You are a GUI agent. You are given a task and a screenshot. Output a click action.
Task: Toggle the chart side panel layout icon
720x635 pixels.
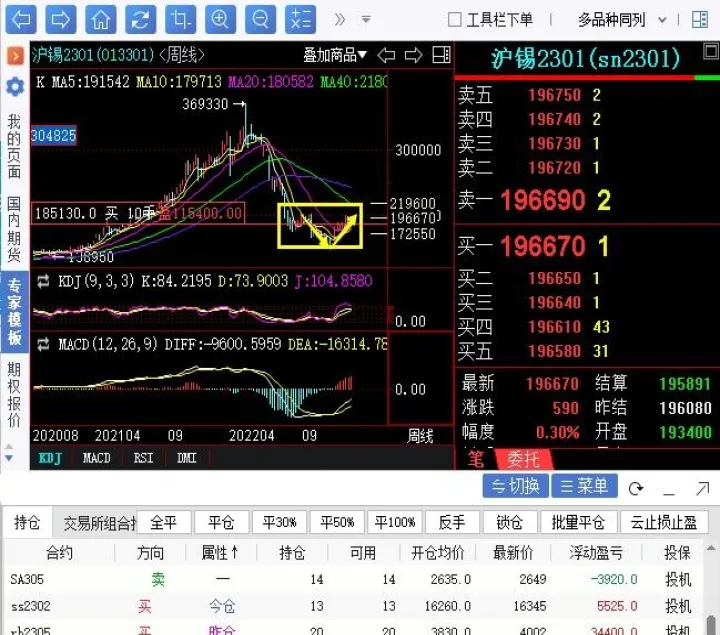[441, 55]
